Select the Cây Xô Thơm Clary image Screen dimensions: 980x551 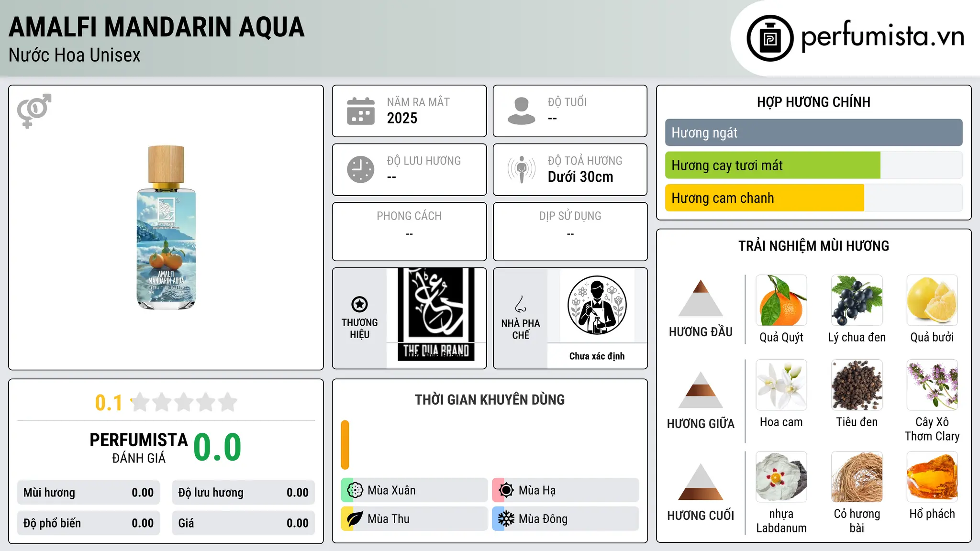[x=932, y=385]
